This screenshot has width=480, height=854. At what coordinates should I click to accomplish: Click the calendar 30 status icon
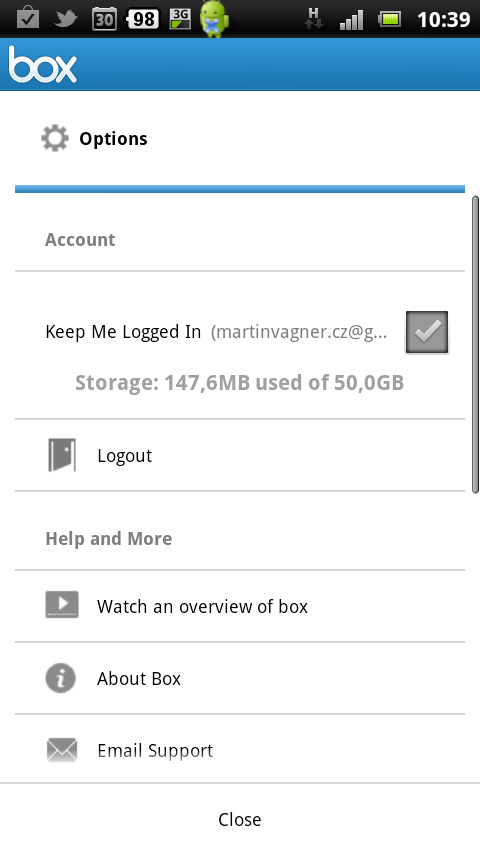[x=104, y=20]
